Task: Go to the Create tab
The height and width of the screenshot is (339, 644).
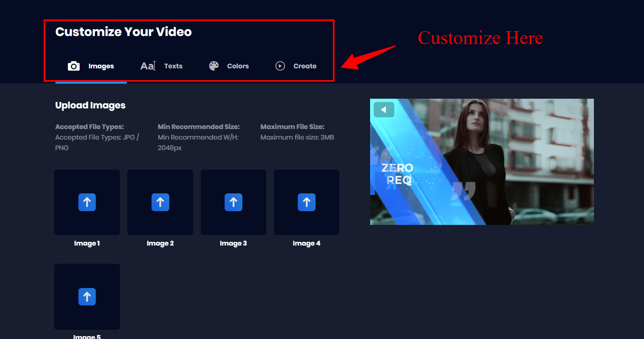Action: point(296,66)
